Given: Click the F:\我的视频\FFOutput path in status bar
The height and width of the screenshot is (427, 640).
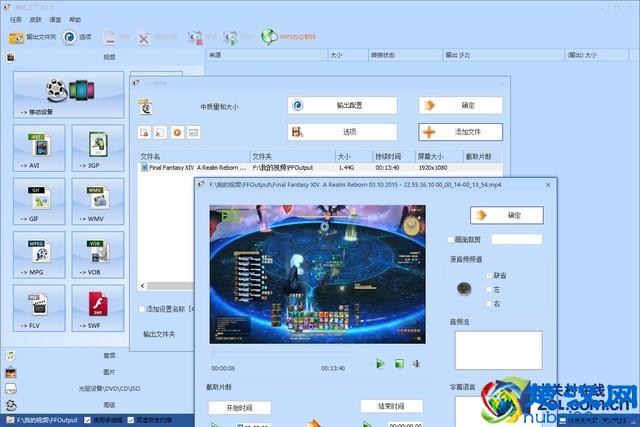Looking at the screenshot, I should (47, 420).
